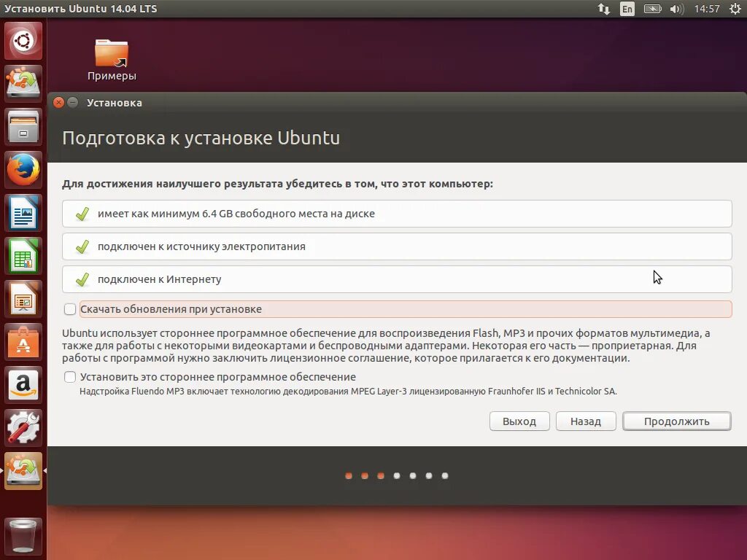Image resolution: width=747 pixels, height=560 pixels.
Task: Open LibreOffice Impress from the launcher
Action: point(23,298)
